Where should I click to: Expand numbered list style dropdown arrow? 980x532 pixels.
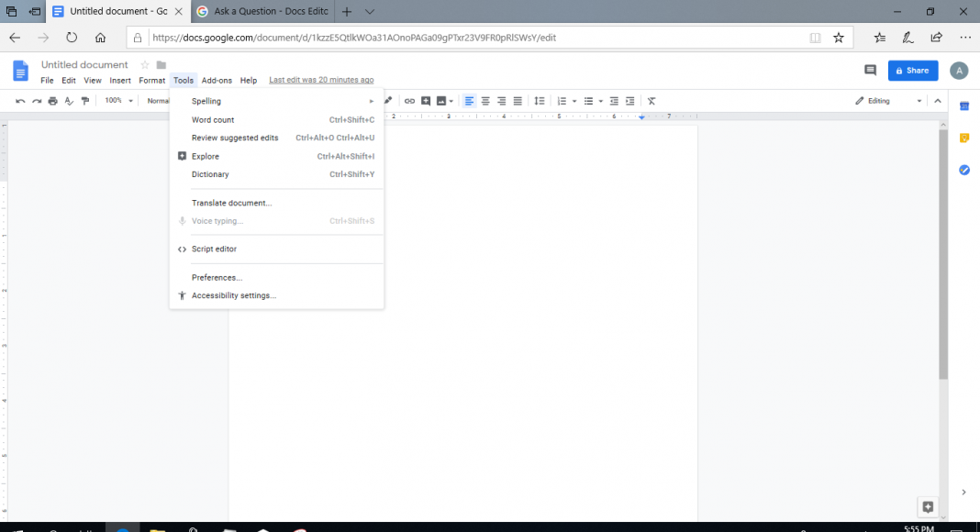pyautogui.click(x=574, y=101)
